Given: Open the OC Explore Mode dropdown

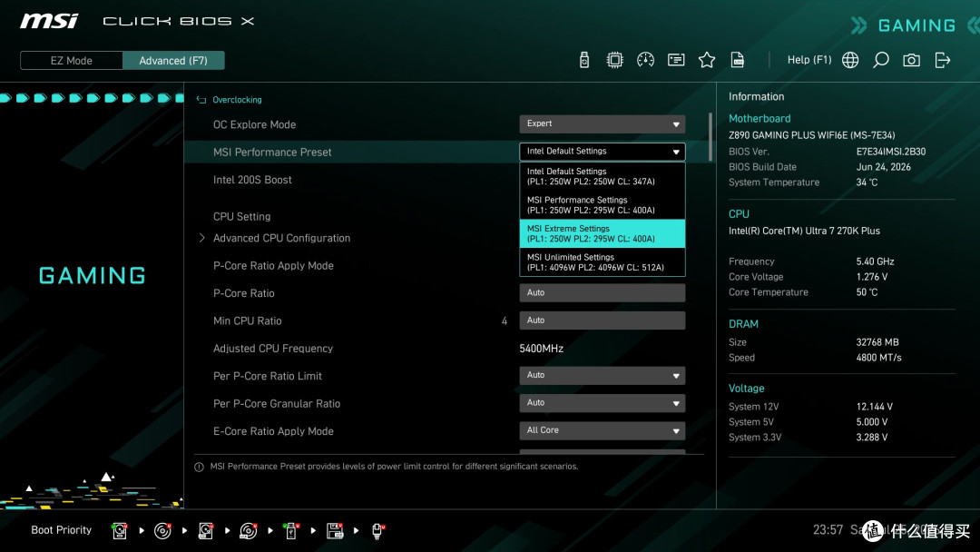Looking at the screenshot, I should coord(602,123).
